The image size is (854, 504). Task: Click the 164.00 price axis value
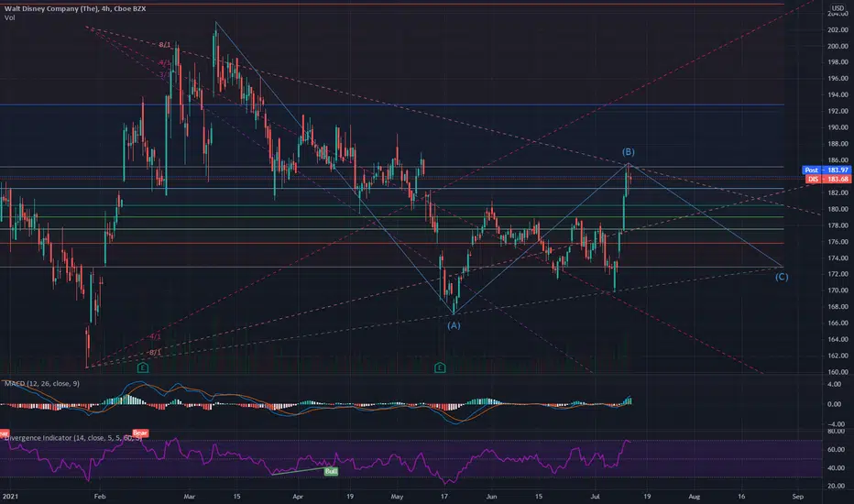tap(838, 339)
